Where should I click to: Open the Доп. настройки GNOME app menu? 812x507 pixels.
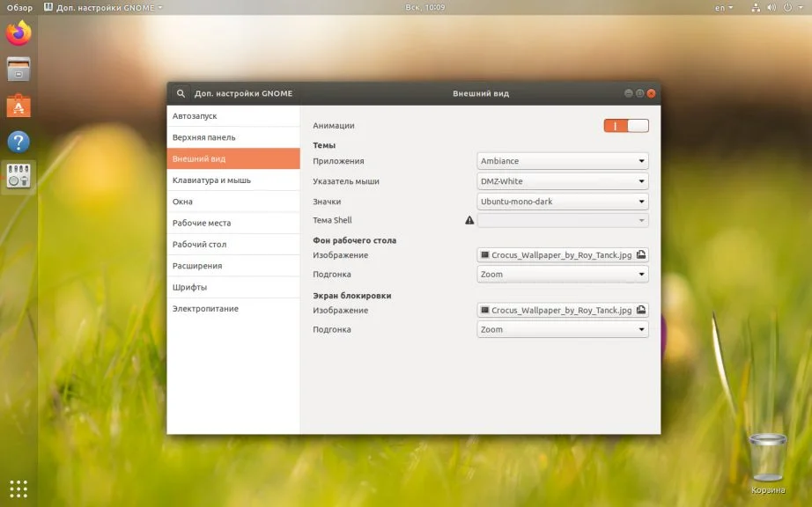(x=103, y=7)
